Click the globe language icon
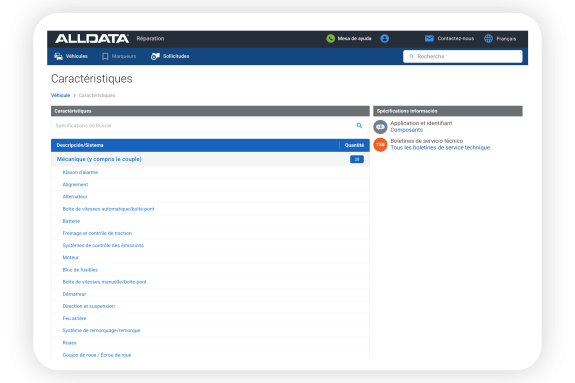 click(x=488, y=39)
